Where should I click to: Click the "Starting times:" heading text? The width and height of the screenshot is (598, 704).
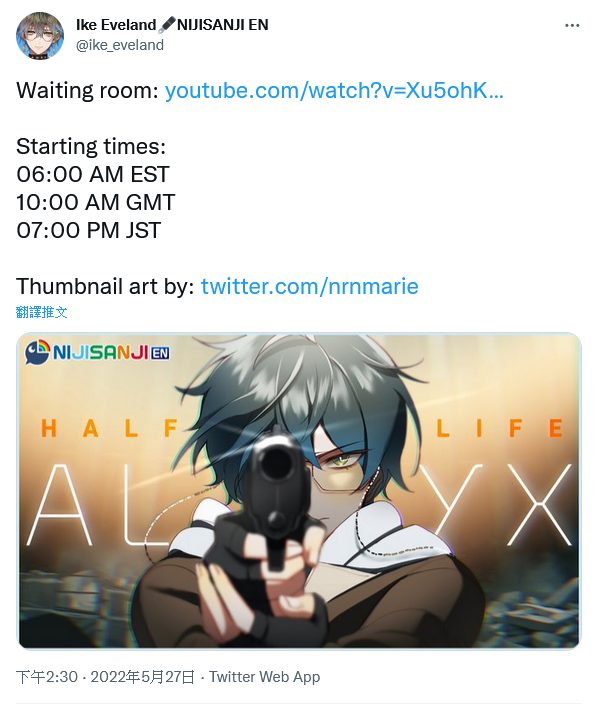point(91,147)
